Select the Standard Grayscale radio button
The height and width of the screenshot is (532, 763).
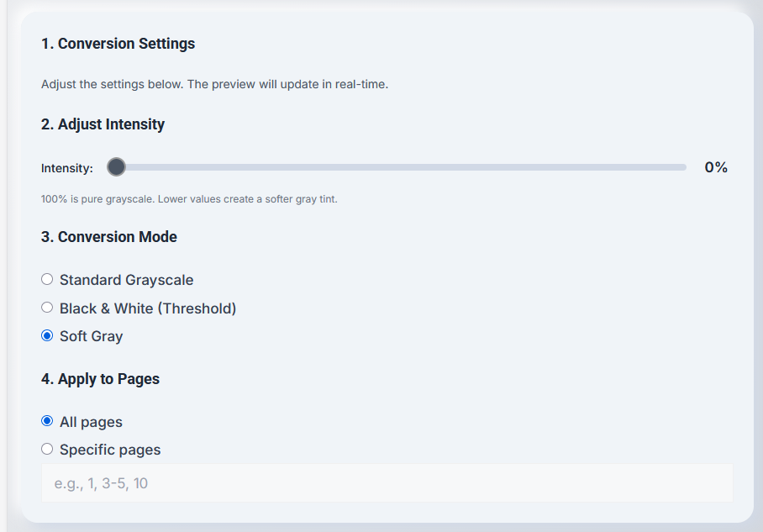click(47, 279)
